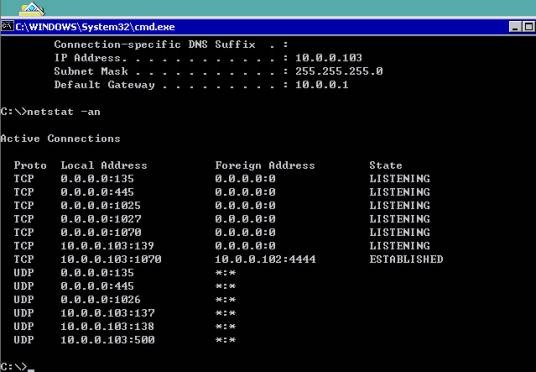Click the 'Local Address' column header

104,165
